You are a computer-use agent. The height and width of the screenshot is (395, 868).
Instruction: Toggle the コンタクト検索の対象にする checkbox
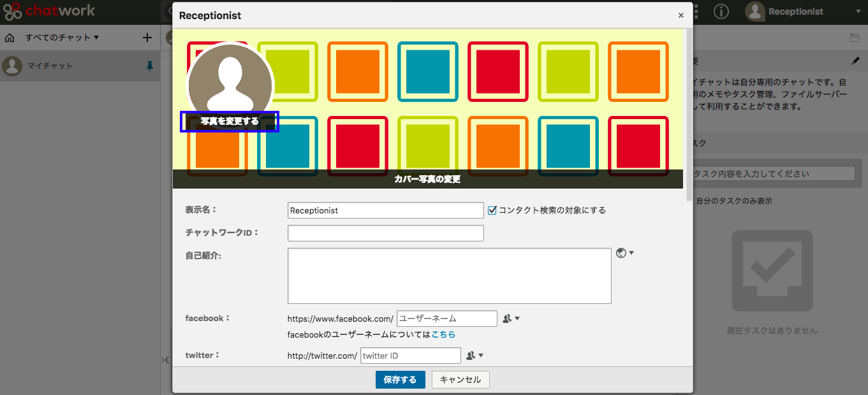coord(492,210)
